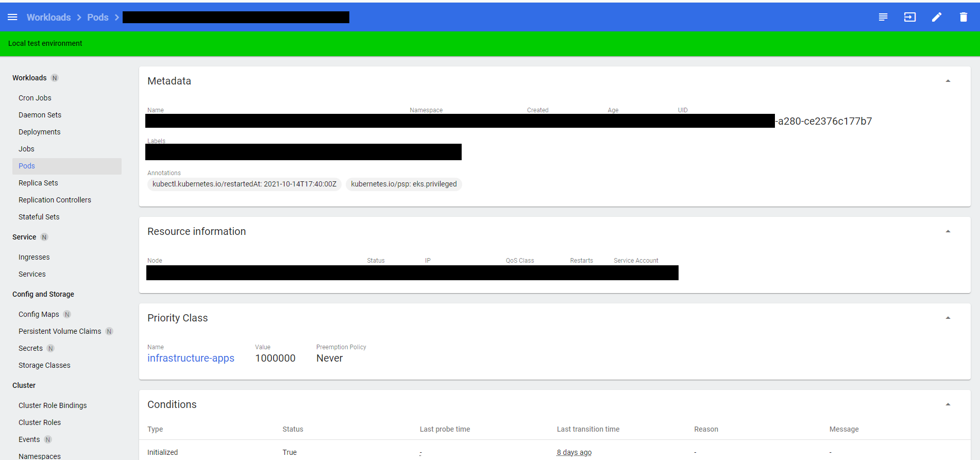
Task: Click the Message column header
Action: coord(844,429)
